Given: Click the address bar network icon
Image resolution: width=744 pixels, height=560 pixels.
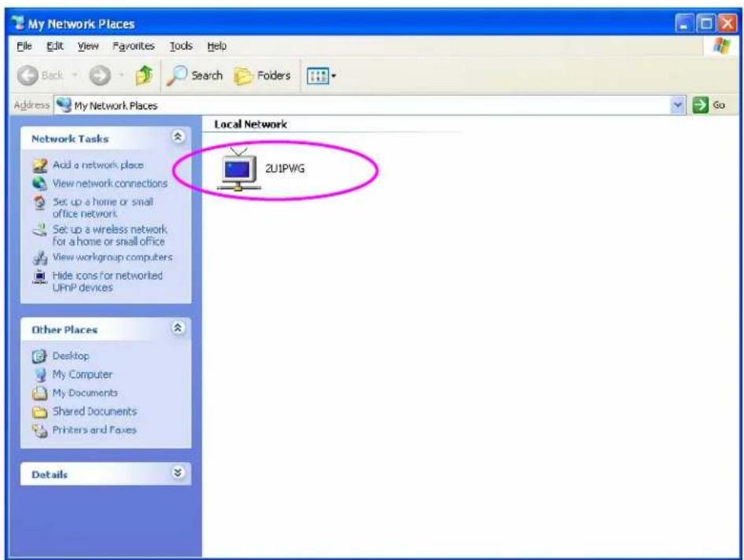Looking at the screenshot, I should 64,105.
